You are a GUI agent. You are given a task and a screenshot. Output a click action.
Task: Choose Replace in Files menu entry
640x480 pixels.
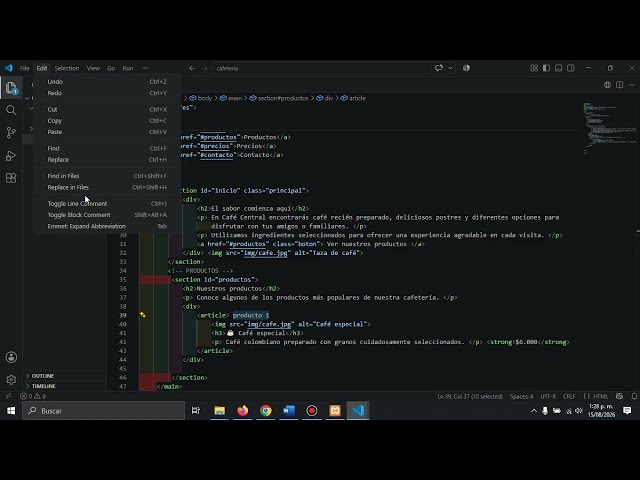pyautogui.click(x=107, y=187)
